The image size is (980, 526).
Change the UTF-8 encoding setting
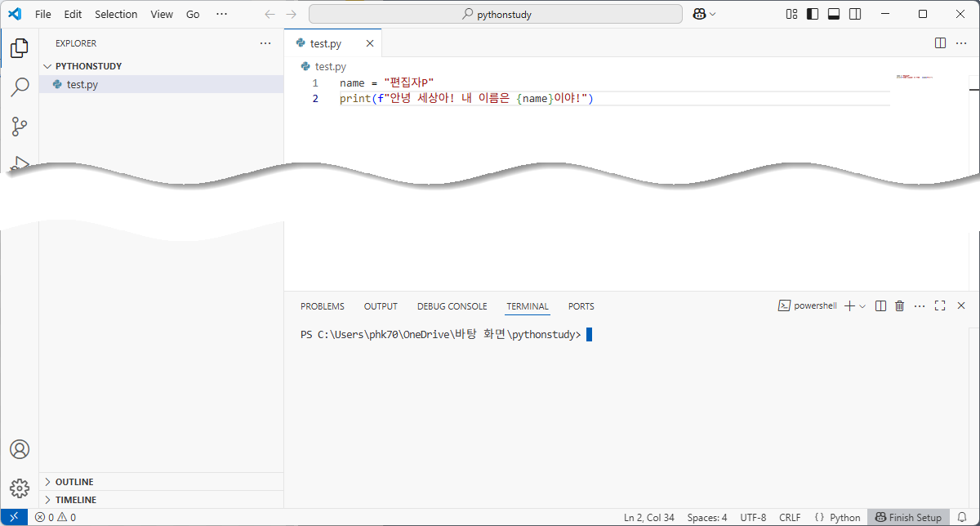[x=753, y=517]
